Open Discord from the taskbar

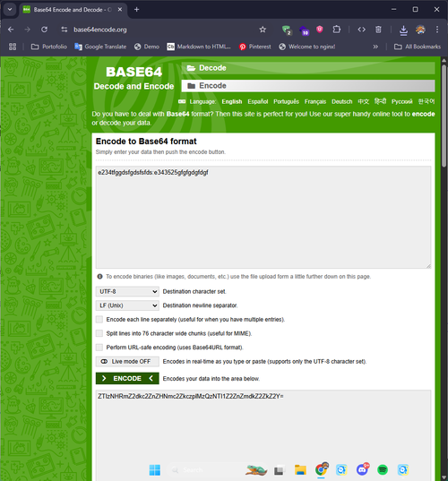362,469
